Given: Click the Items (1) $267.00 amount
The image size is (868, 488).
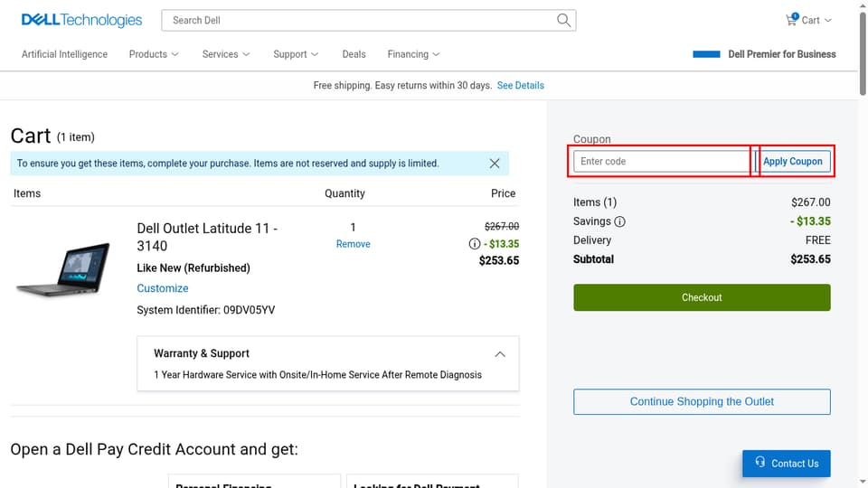Looking at the screenshot, I should 810,202.
